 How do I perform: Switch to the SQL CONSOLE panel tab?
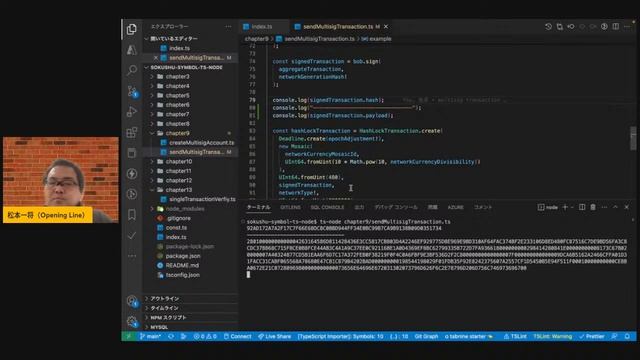(x=327, y=207)
